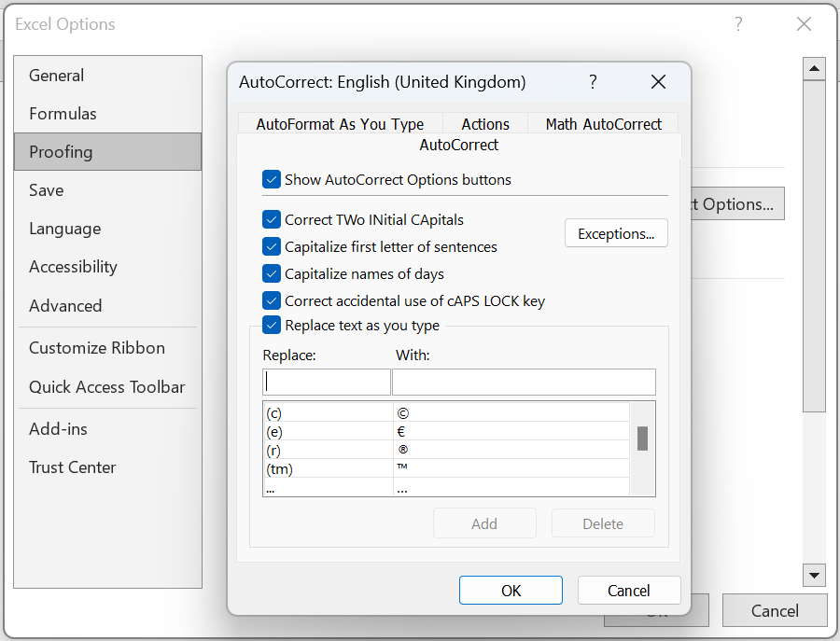Select the (tm) trademark replacement row

pos(446,468)
